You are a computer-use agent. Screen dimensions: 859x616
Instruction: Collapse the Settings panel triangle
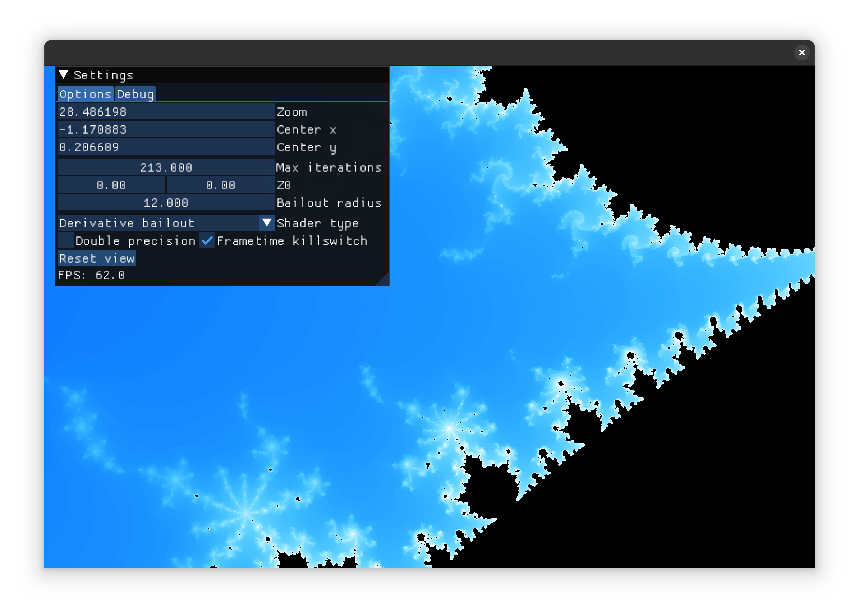point(64,75)
